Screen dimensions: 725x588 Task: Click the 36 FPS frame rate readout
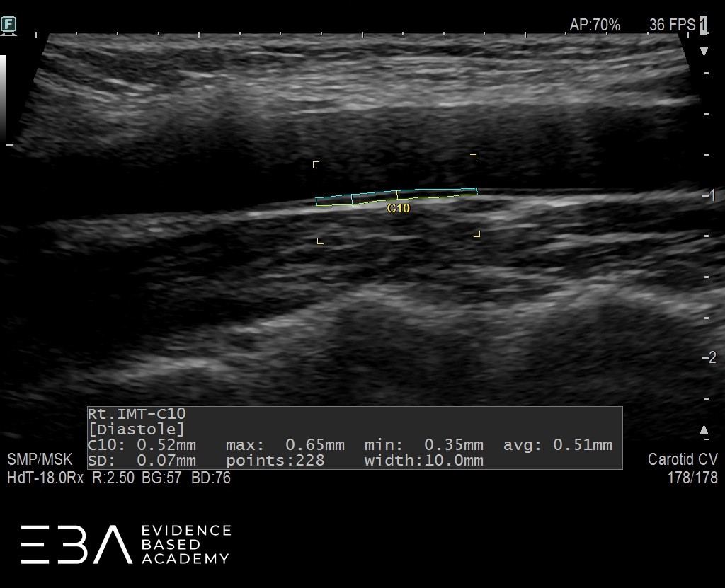[x=672, y=25]
